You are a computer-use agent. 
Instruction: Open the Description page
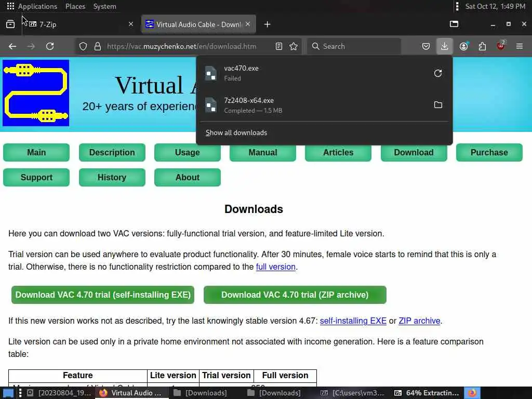click(112, 152)
